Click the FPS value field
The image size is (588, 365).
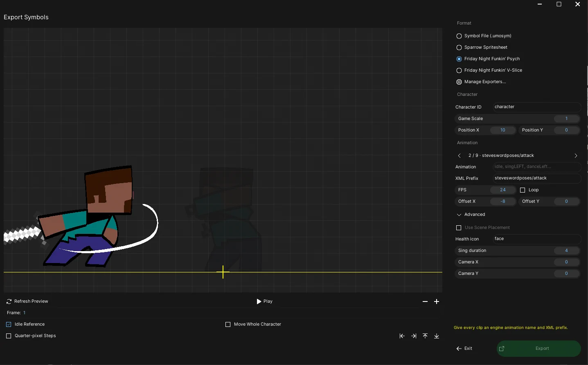(x=503, y=190)
